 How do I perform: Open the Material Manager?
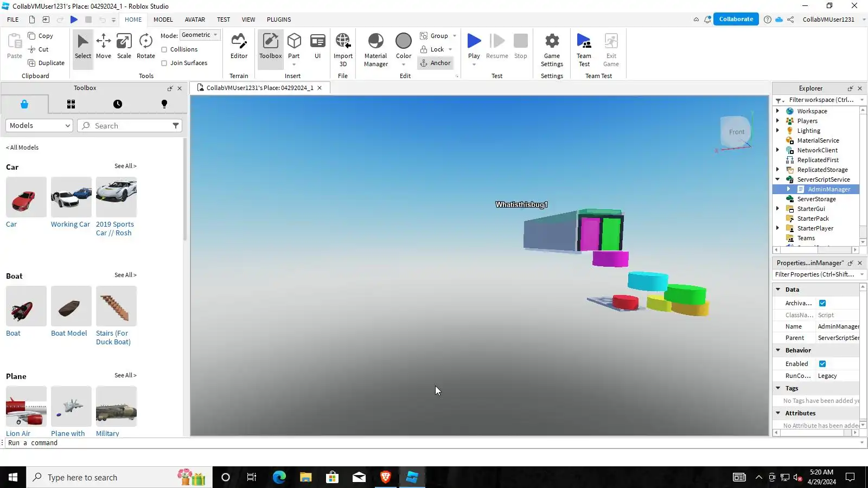pyautogui.click(x=375, y=50)
